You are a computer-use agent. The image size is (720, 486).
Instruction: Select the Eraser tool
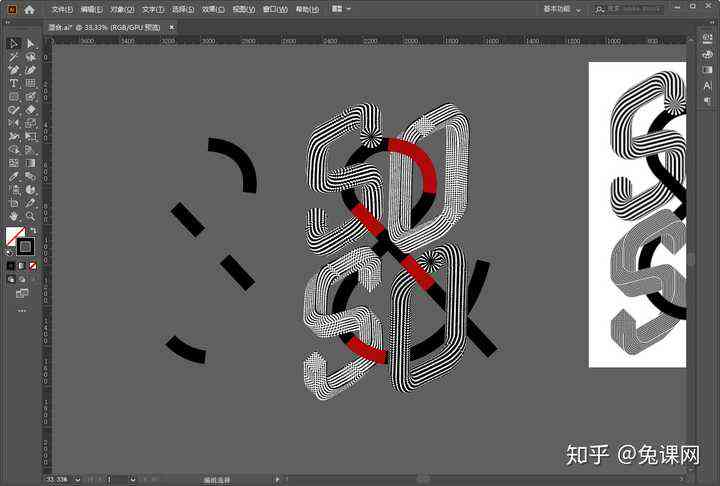pyautogui.click(x=30, y=110)
